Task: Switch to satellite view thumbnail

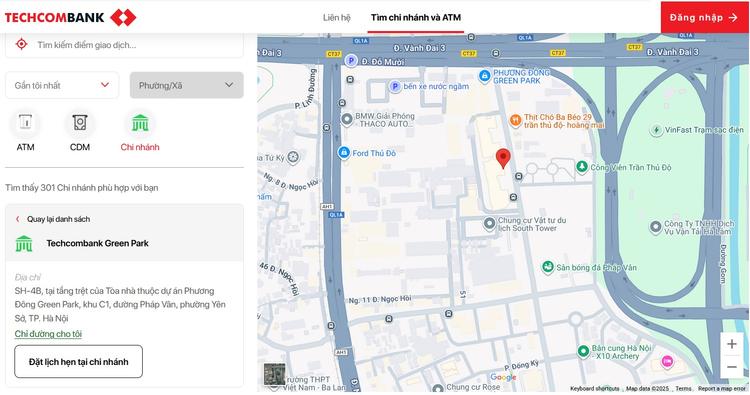Action: 275,374
